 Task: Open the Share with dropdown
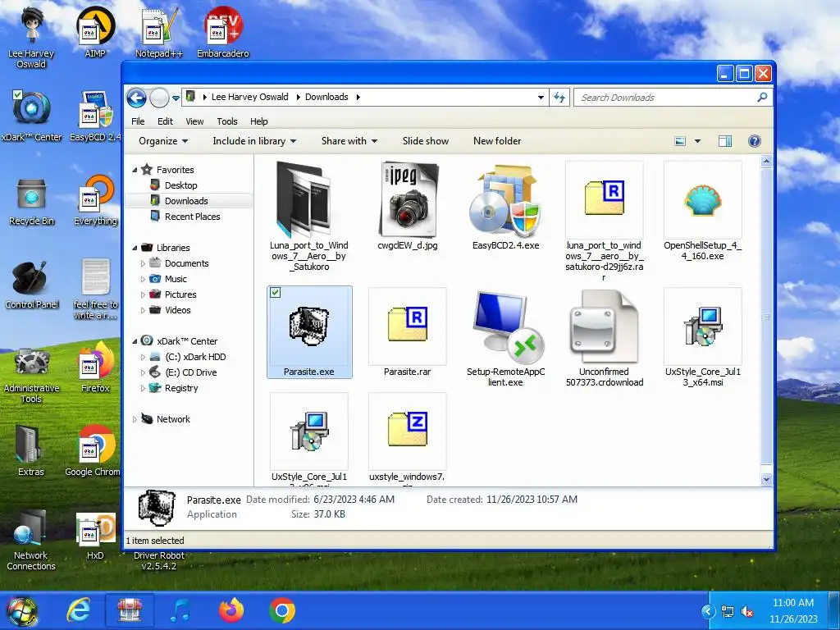click(349, 141)
